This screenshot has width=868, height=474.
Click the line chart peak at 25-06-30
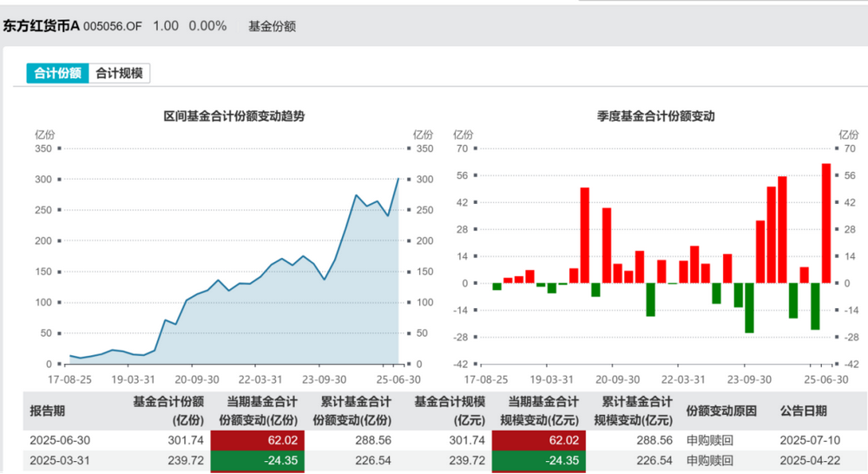click(x=398, y=179)
